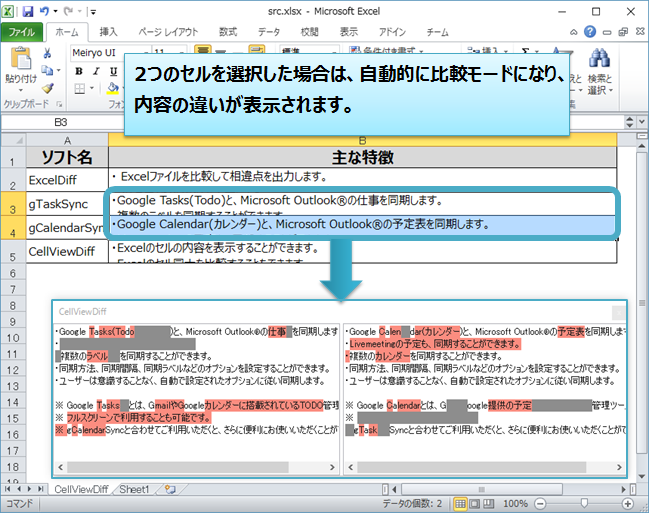Click the Select All corner of the grid
The width and height of the screenshot is (649, 513).
point(14,140)
